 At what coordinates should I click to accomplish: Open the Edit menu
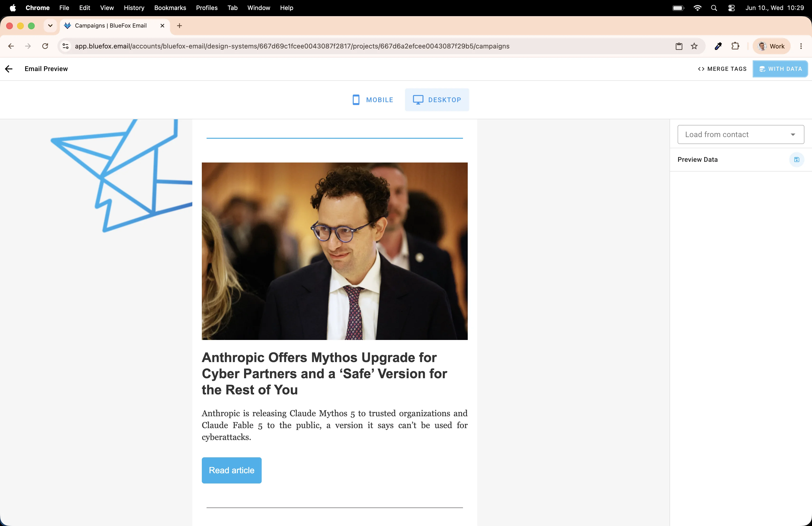point(85,8)
